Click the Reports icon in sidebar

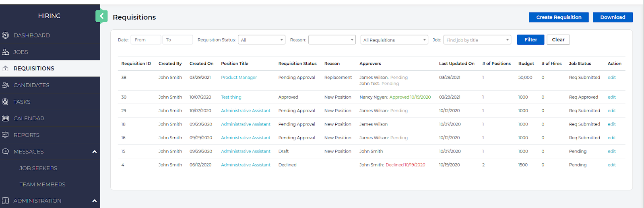coord(5,135)
